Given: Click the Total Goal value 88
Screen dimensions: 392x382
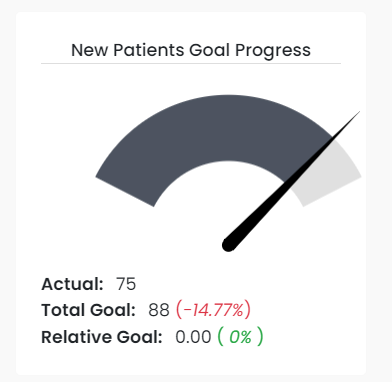Looking at the screenshot, I should coord(159,310).
